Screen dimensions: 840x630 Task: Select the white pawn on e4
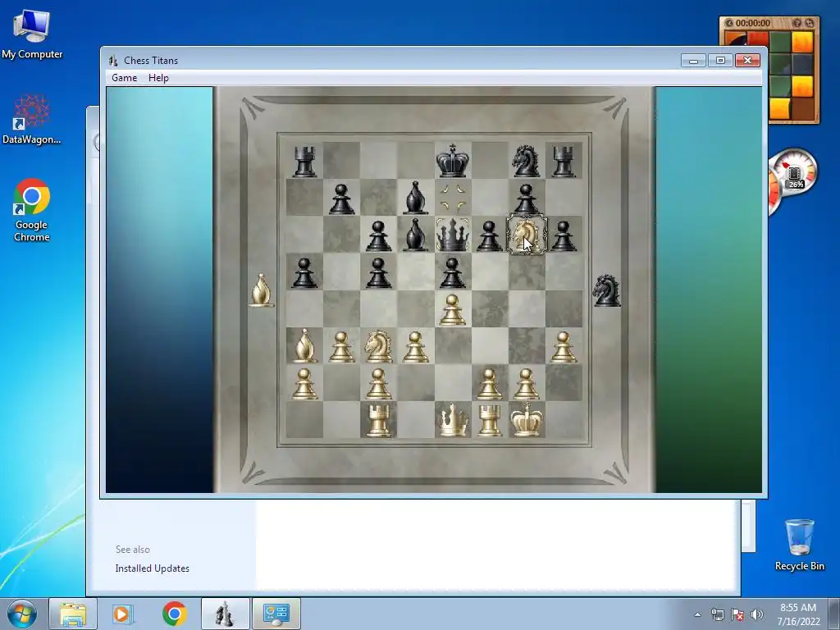(x=453, y=310)
